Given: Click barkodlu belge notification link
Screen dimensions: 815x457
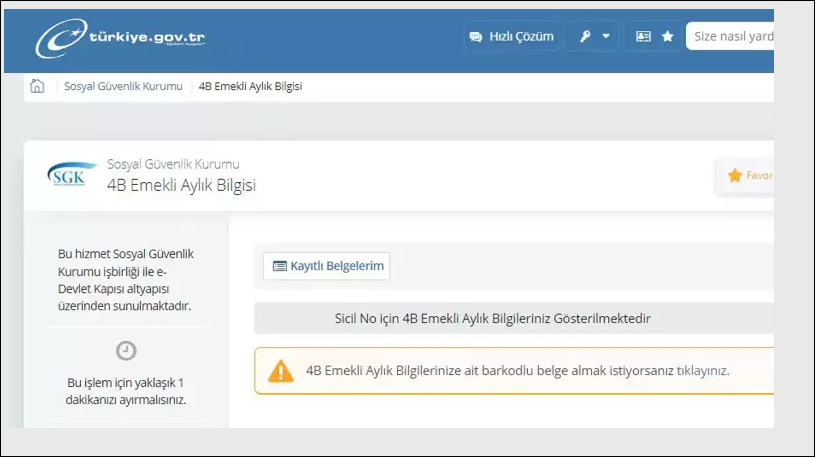Looking at the screenshot, I should tap(517, 370).
